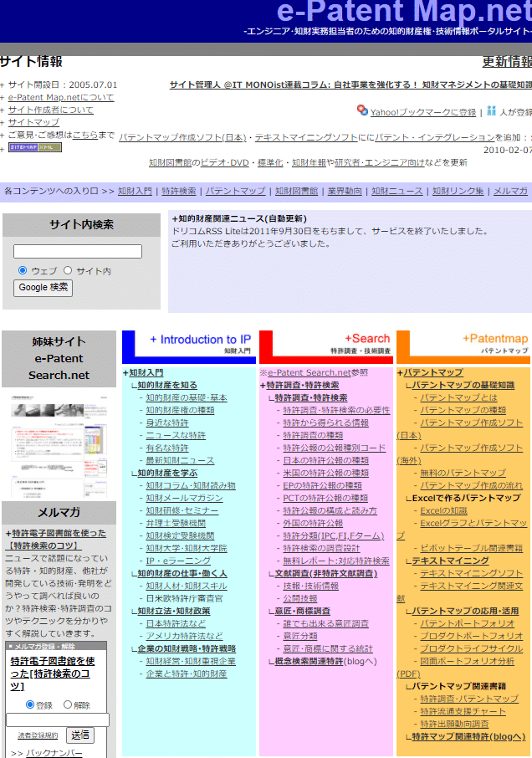Go to 特許検索 in the navigation bar
Viewport: 532px width, 758px height.
(x=179, y=191)
